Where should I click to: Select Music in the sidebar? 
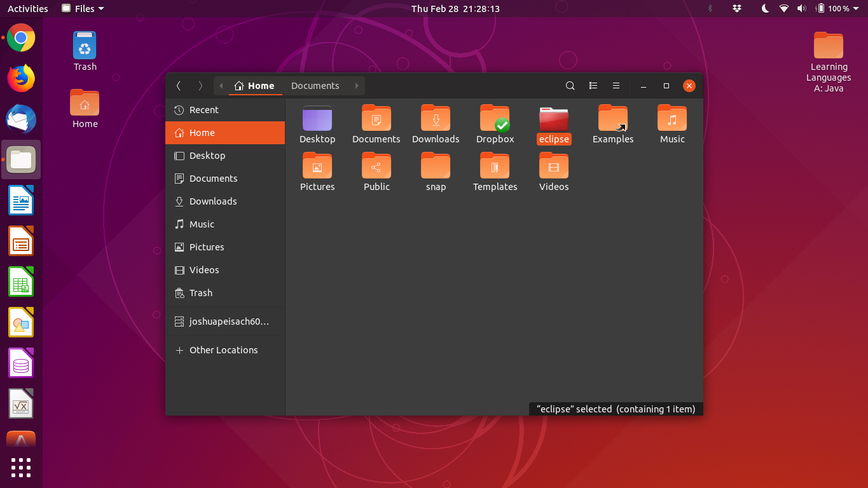tap(225, 224)
